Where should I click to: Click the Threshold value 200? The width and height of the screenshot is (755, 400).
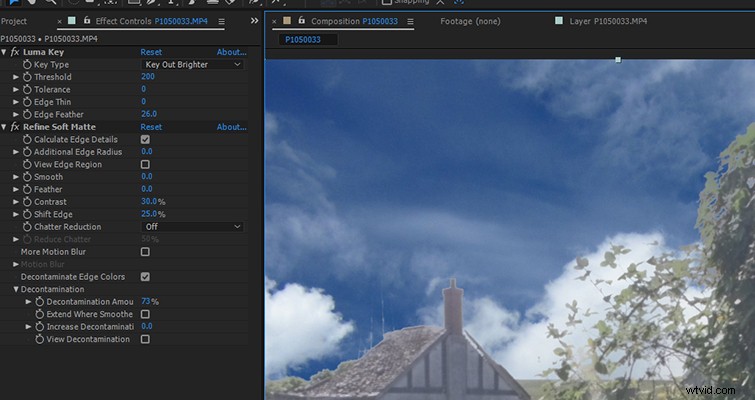148,77
